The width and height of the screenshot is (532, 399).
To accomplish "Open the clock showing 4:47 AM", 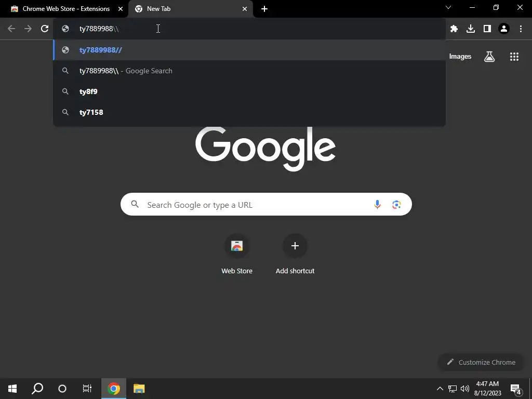I will 487,389.
